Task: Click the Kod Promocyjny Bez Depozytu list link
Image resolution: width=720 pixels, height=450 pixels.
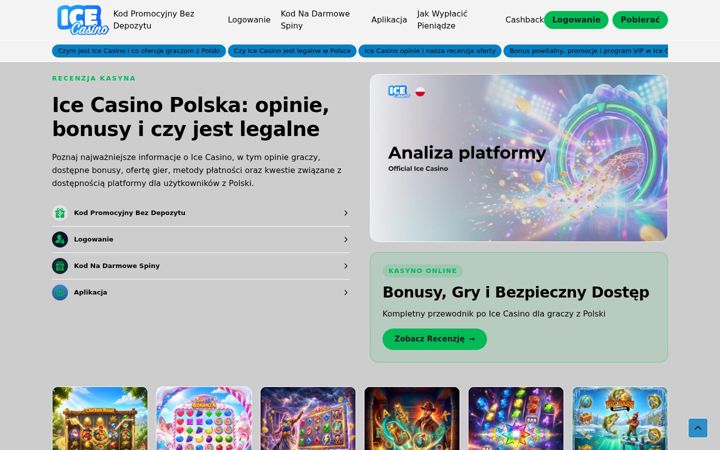Action: [201, 213]
